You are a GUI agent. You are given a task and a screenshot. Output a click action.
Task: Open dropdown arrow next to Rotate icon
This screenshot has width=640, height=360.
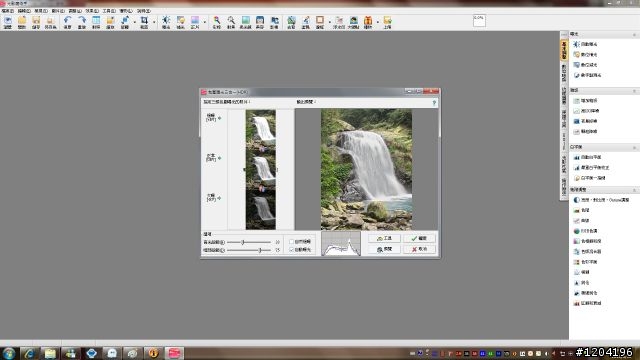(134, 22)
